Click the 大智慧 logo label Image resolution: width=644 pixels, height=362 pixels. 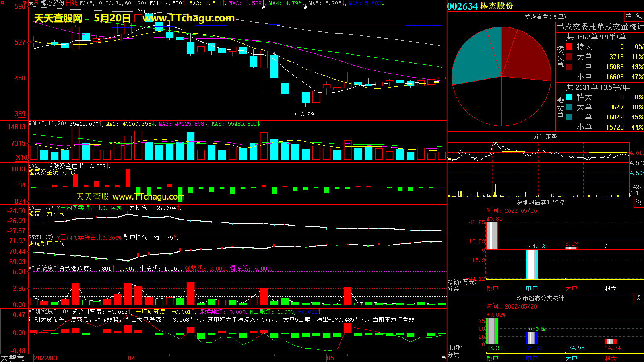click(x=12, y=358)
